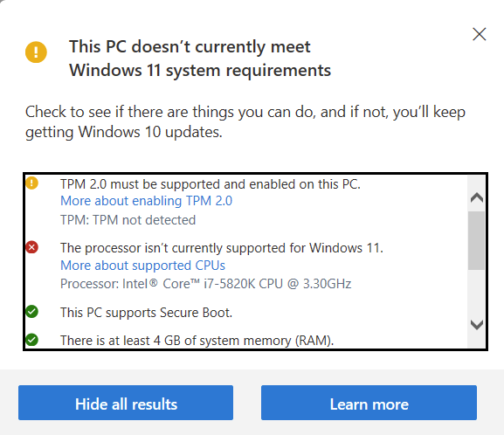
Task: Close the Windows 11 requirements dialog
Action: [x=480, y=34]
